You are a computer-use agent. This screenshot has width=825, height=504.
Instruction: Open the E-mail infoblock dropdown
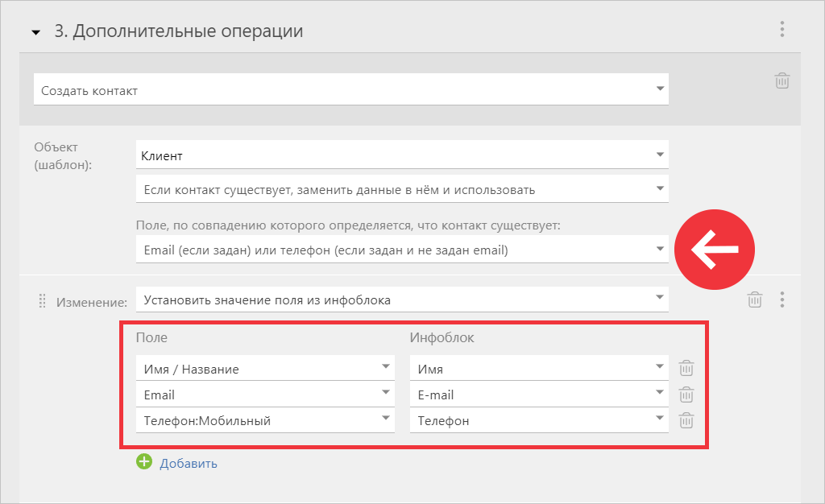[539, 394]
